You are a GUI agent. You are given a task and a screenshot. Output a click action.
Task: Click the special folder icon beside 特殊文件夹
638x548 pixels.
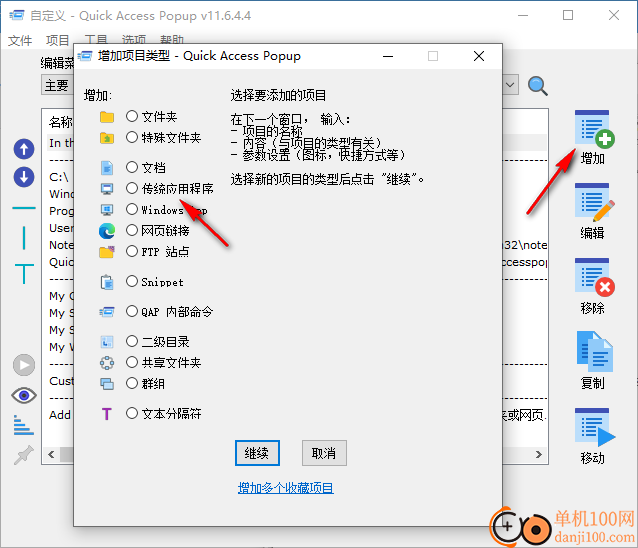[107, 138]
